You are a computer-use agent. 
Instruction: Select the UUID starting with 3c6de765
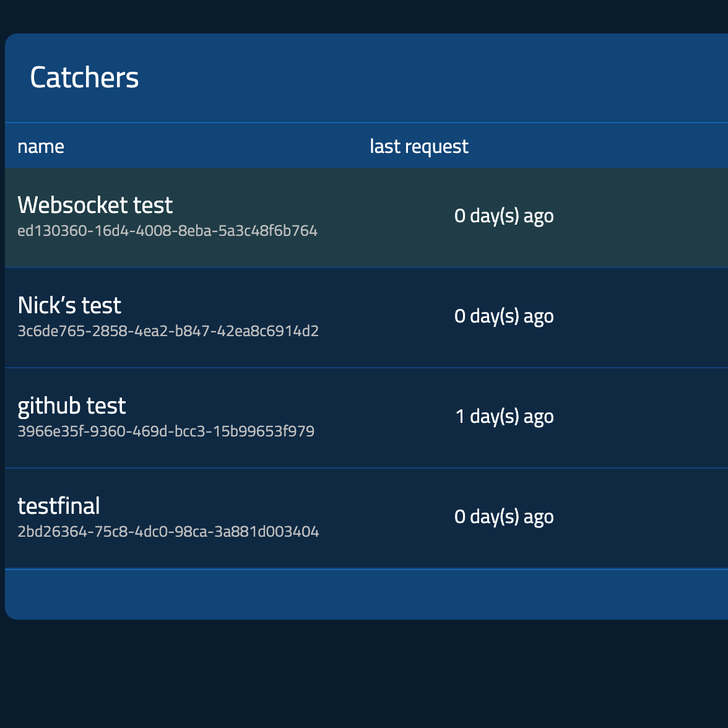168,331
